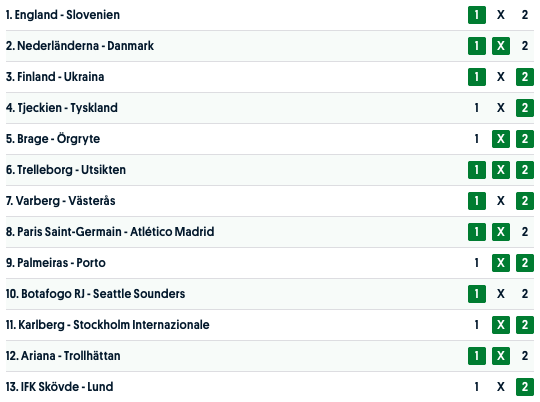The width and height of the screenshot is (540, 402).
Task: Select X for England - Slovenien
Action: (501, 15)
